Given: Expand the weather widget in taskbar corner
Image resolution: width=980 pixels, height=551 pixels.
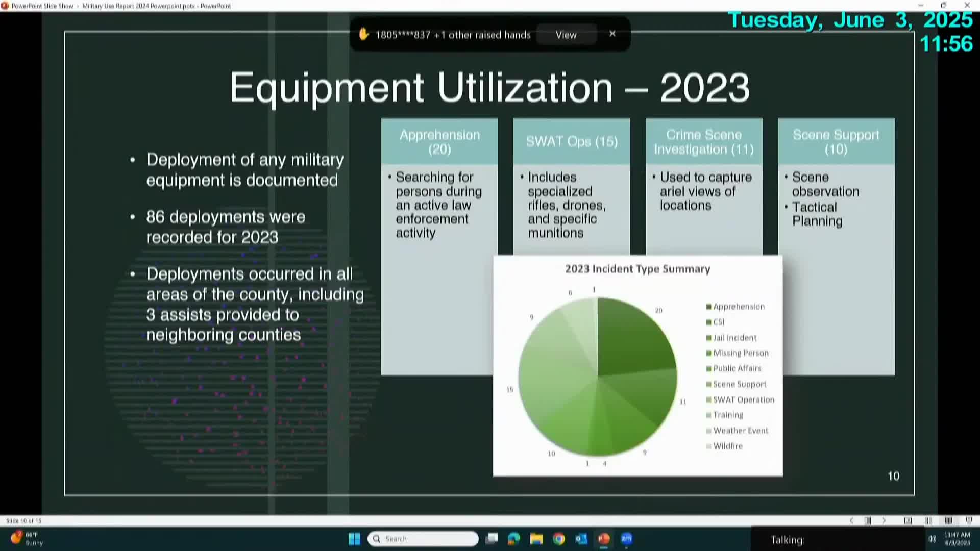Looking at the screenshot, I should coord(23,539).
